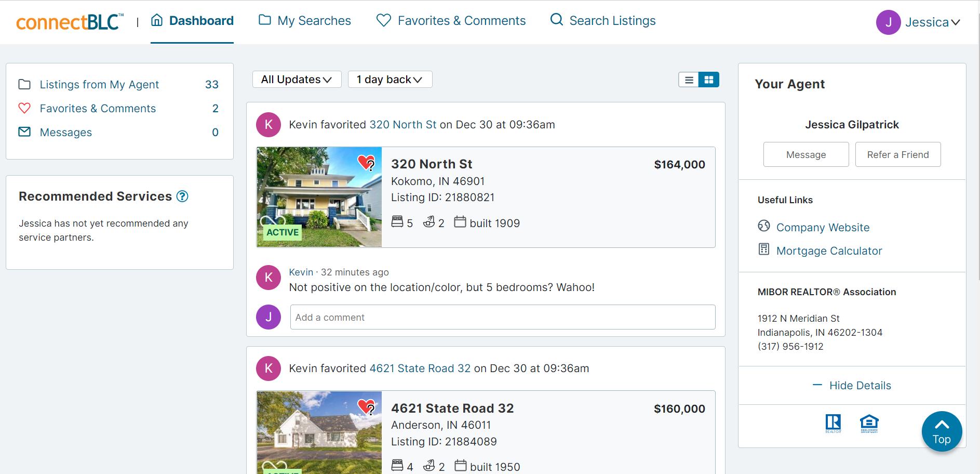Focus the Add a comment field
The image size is (980, 474).
[x=503, y=317]
